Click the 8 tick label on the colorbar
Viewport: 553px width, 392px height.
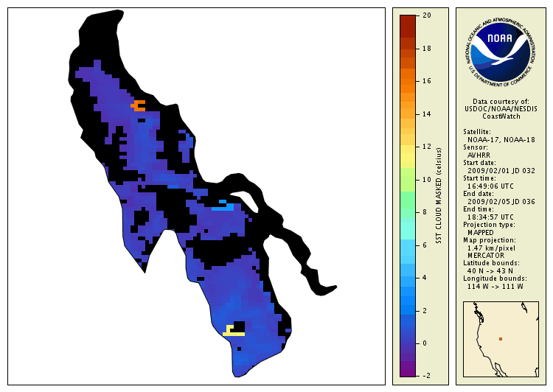[x=425, y=212]
